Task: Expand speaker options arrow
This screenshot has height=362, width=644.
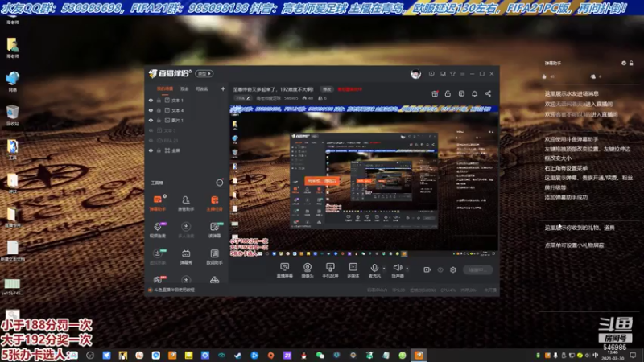Action: tap(407, 269)
